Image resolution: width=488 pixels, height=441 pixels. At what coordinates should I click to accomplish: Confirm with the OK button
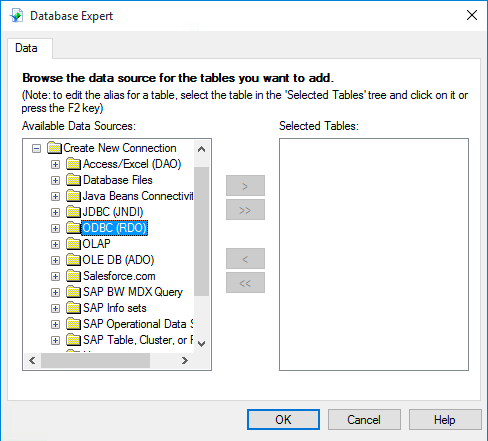[x=283, y=419]
